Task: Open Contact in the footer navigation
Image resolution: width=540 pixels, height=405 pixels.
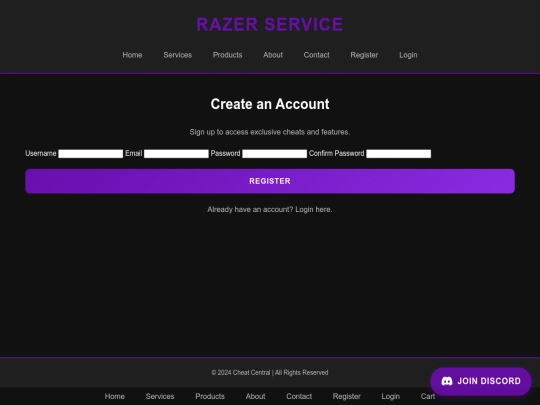Action: click(299, 396)
